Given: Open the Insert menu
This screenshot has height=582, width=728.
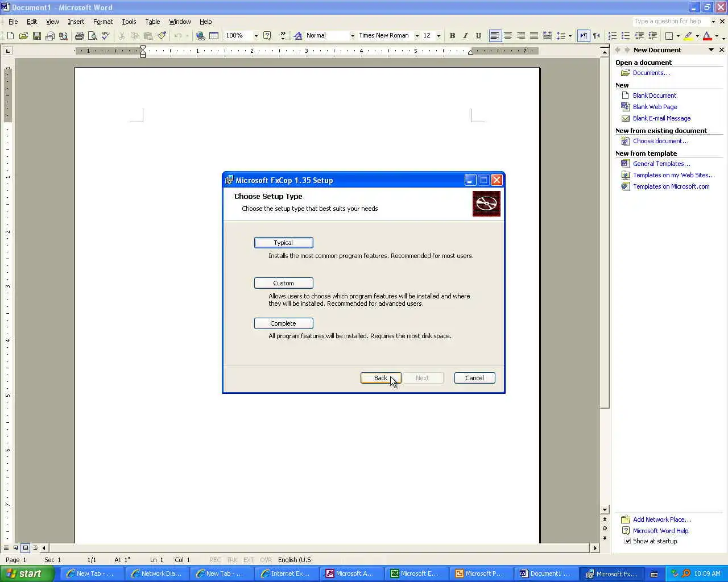Looking at the screenshot, I should pyautogui.click(x=76, y=22).
